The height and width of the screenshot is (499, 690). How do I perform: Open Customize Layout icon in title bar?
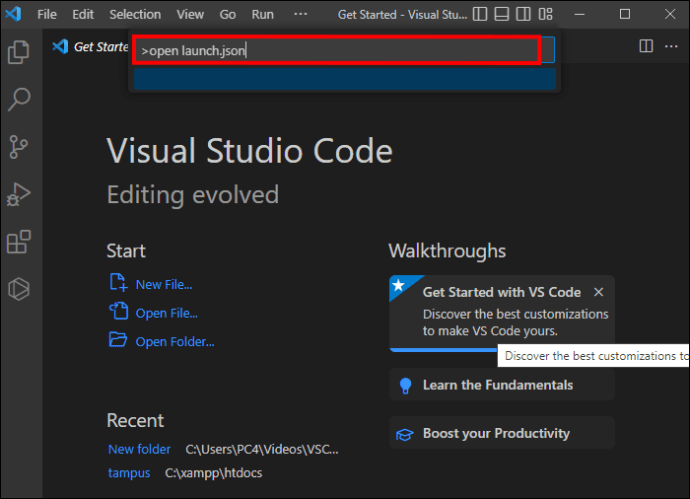pos(545,14)
